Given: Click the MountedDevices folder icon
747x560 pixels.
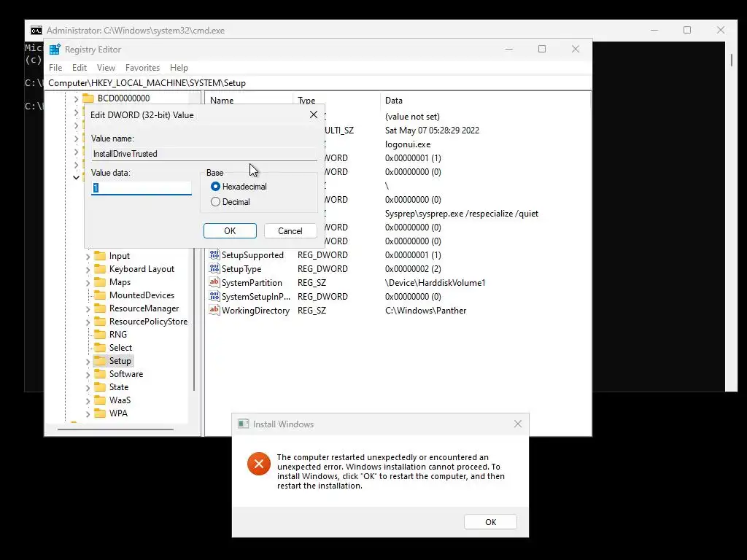Looking at the screenshot, I should [100, 295].
